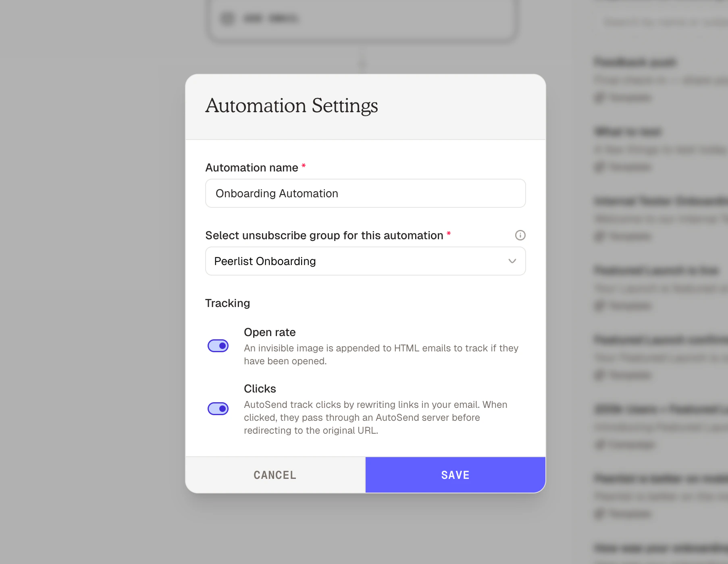
Task: Turn off the Clicks tracking toggle
Action: pyautogui.click(x=218, y=408)
